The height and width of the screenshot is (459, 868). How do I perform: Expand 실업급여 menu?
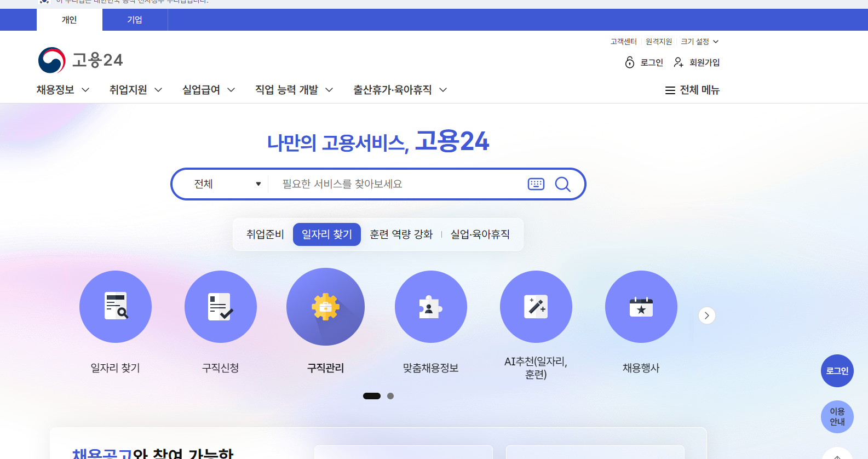[209, 90]
